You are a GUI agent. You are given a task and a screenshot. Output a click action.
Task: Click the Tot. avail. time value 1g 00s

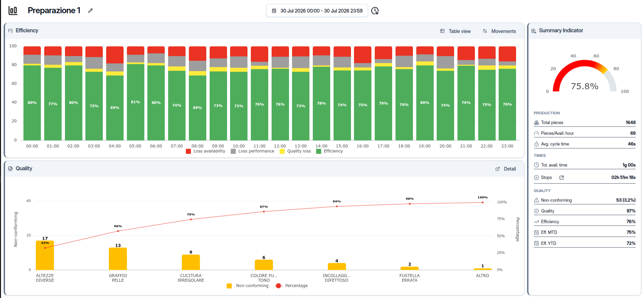pyautogui.click(x=629, y=165)
